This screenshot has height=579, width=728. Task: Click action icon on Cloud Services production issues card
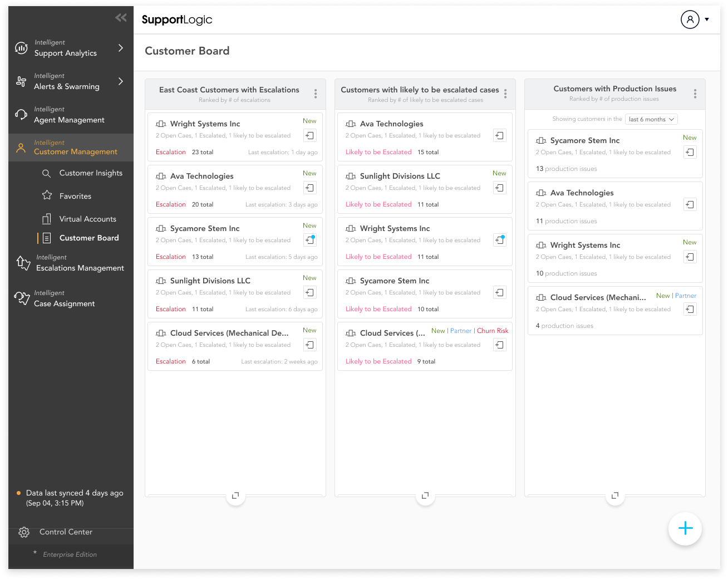[690, 309]
